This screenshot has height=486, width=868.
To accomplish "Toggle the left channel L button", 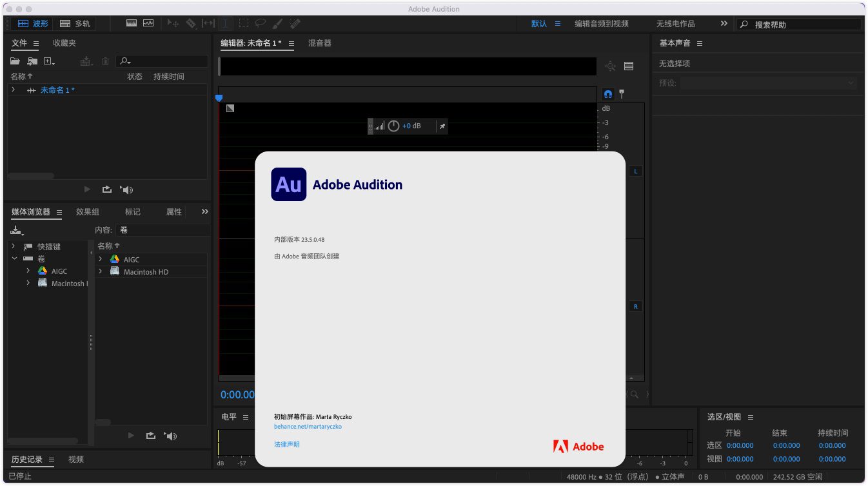I will (x=635, y=171).
